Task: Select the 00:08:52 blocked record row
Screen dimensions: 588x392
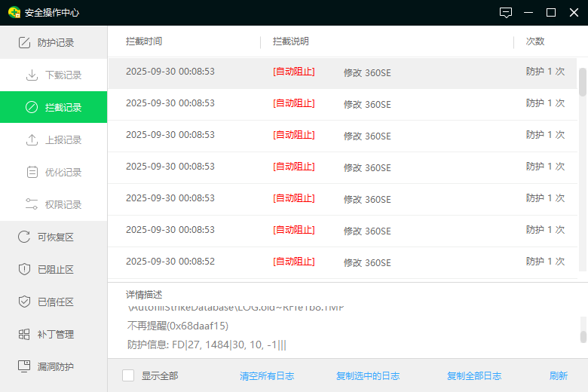Action: click(343, 262)
